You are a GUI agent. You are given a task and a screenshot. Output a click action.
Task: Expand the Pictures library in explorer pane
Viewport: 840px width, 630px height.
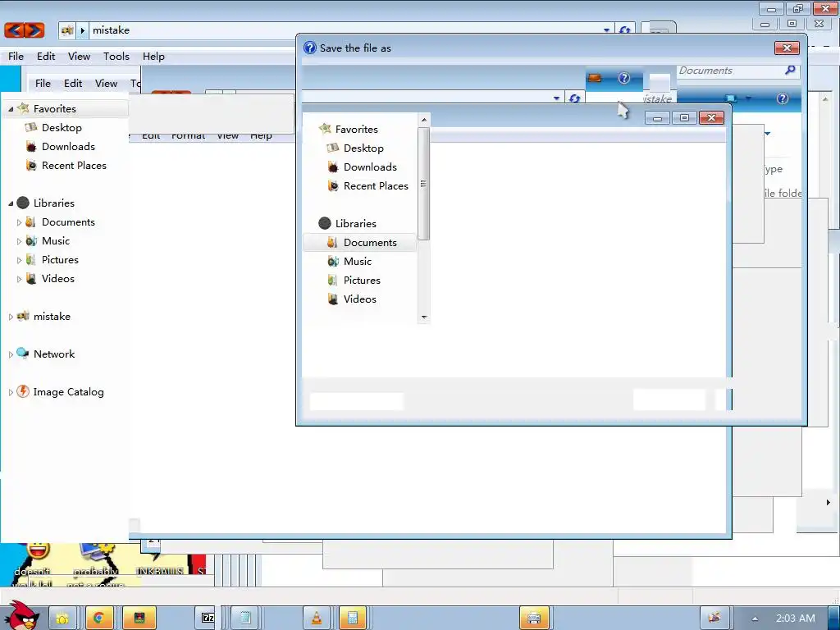(20, 260)
